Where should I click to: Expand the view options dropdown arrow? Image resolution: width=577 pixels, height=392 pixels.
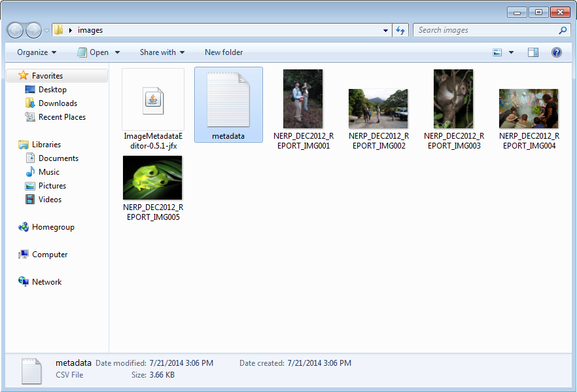(x=511, y=52)
